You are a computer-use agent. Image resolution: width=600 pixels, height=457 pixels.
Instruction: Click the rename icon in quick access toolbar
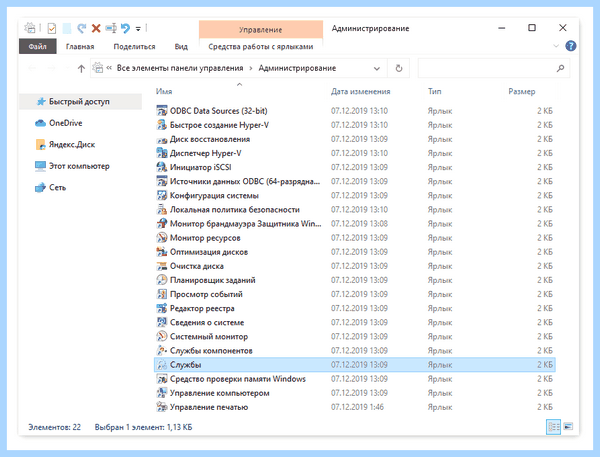click(111, 28)
